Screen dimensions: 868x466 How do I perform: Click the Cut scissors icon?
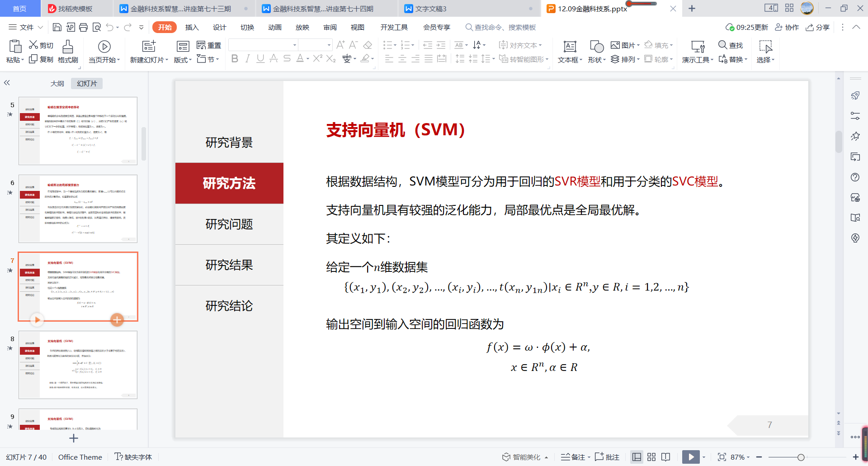33,45
